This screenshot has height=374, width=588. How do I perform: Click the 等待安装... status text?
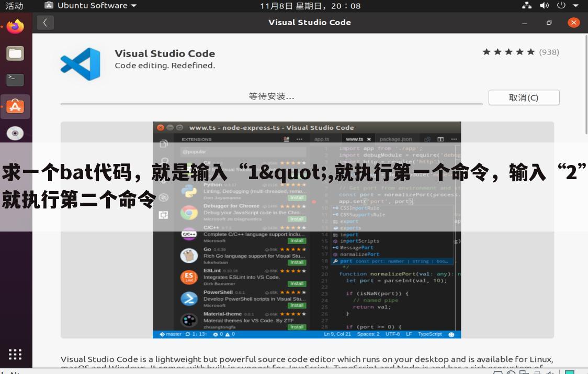pos(272,96)
